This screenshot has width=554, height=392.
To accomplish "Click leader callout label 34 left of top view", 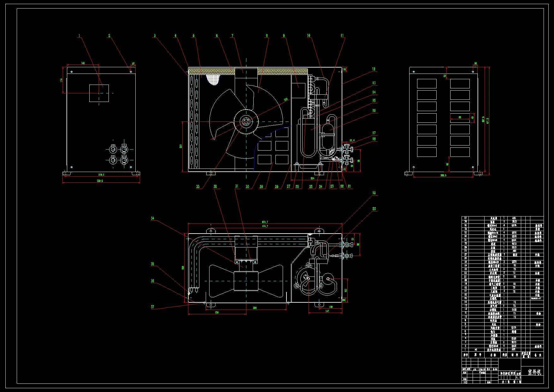I will pos(152,218).
